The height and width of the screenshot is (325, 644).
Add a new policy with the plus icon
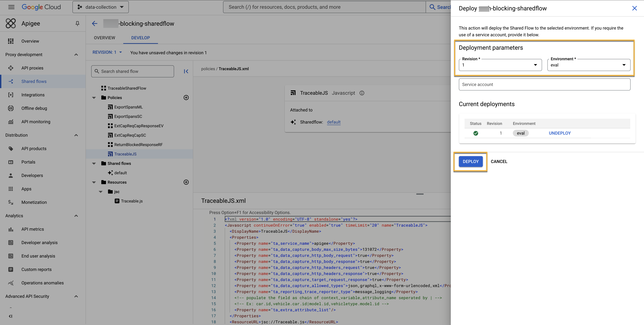point(186,98)
